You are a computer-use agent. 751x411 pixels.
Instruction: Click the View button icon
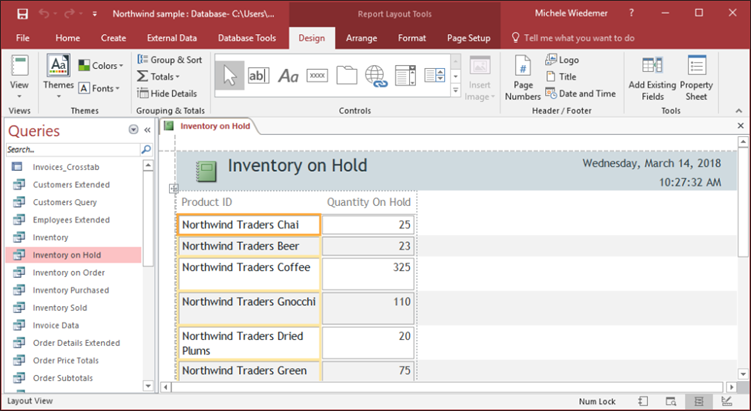click(x=19, y=66)
